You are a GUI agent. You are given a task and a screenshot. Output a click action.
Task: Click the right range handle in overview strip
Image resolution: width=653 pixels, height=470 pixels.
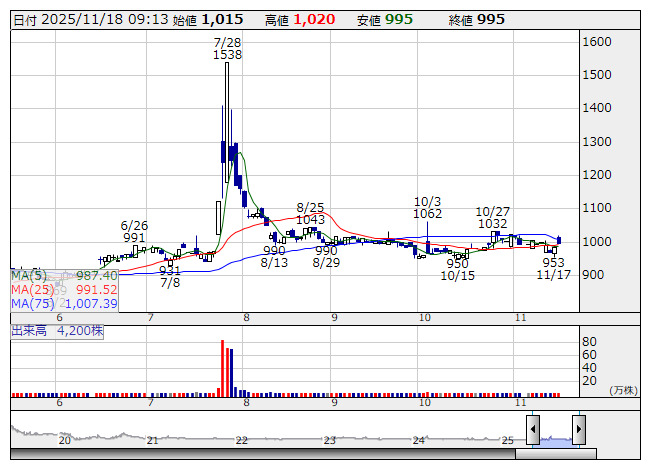(x=578, y=431)
